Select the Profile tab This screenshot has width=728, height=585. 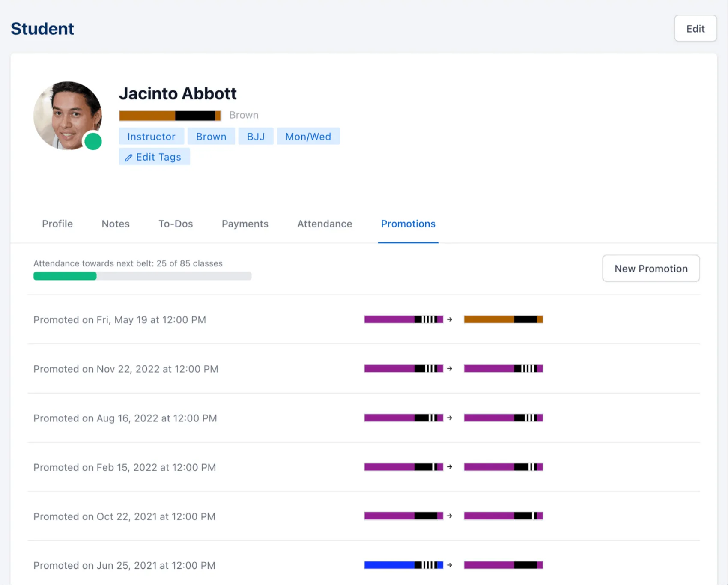tap(57, 224)
